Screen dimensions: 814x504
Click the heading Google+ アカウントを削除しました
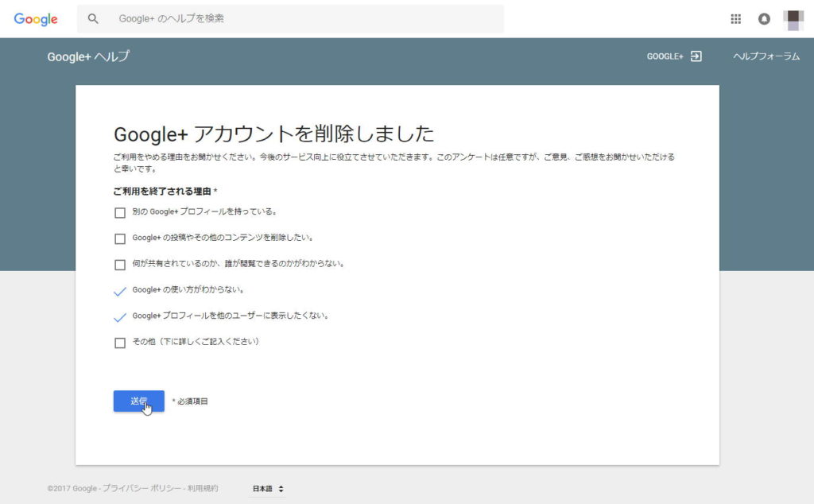(x=273, y=134)
